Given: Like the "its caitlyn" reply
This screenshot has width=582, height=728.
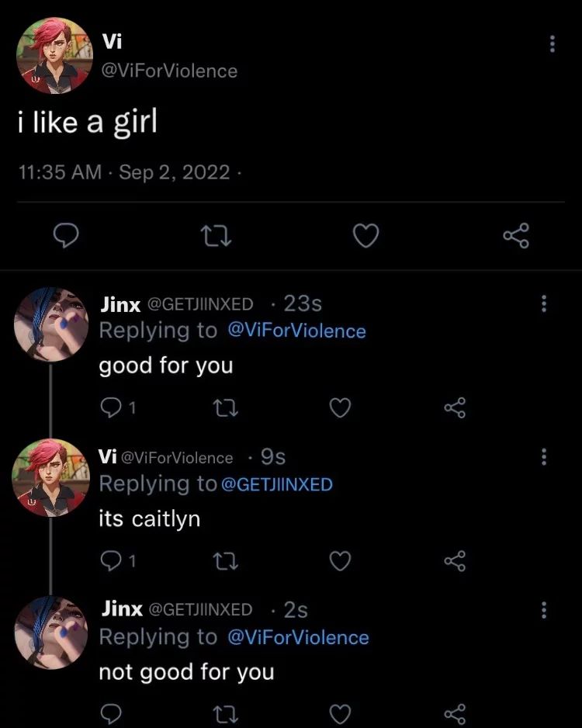Looking at the screenshot, I should click(x=340, y=560).
